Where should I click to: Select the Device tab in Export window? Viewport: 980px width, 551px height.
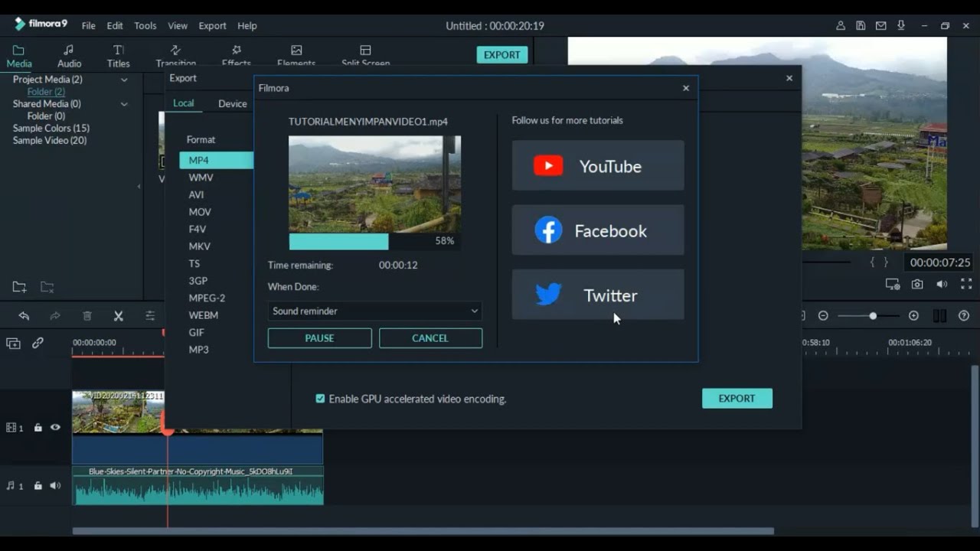[233, 103]
